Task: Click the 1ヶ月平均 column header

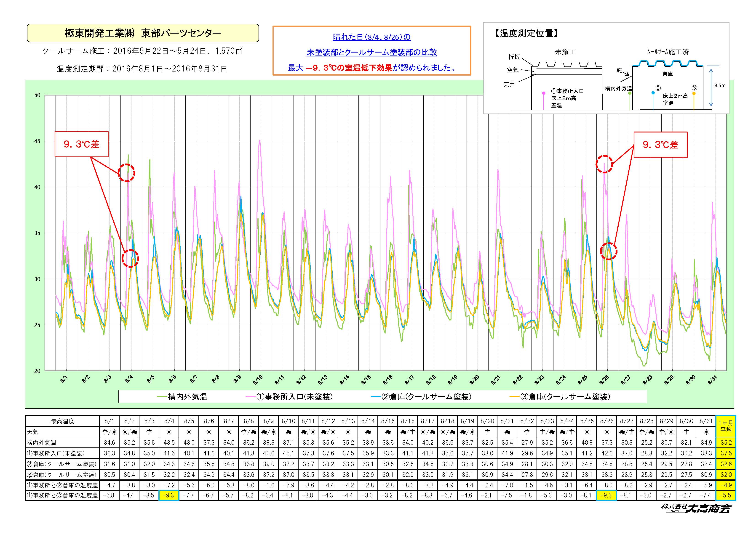Action: coord(726,426)
